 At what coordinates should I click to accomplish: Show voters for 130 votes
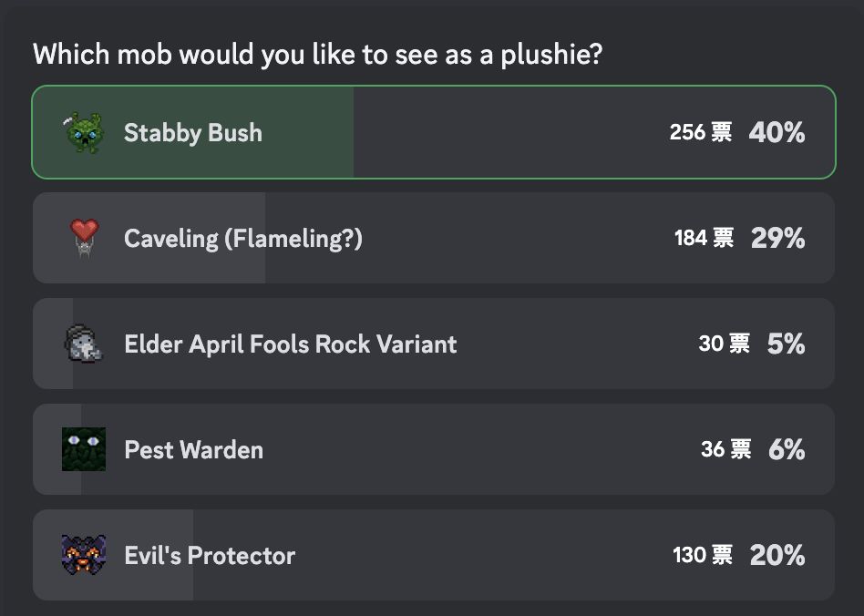click(703, 555)
